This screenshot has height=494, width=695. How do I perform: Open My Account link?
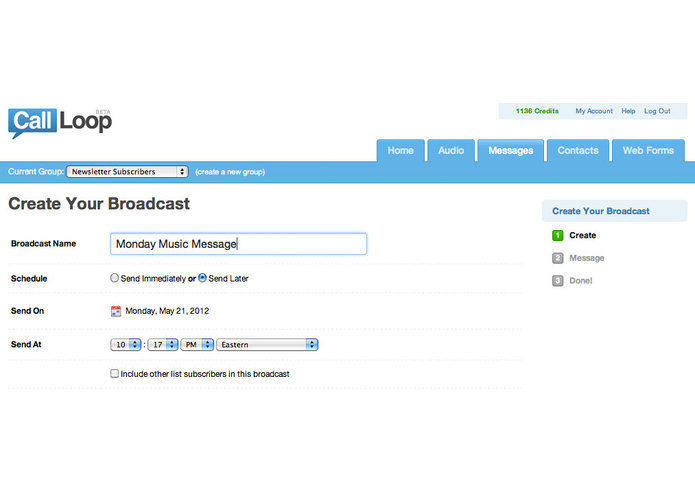tap(594, 111)
